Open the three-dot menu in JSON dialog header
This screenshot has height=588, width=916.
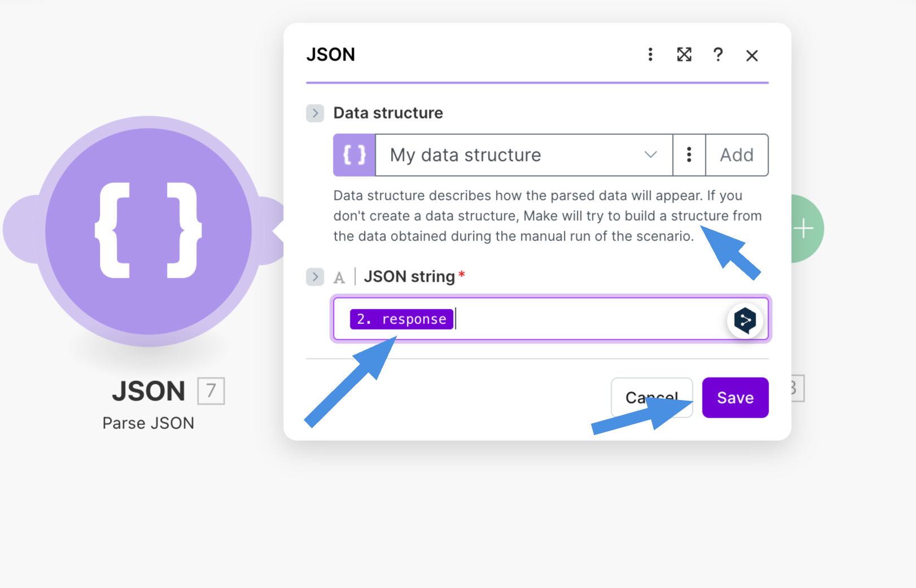coord(650,55)
